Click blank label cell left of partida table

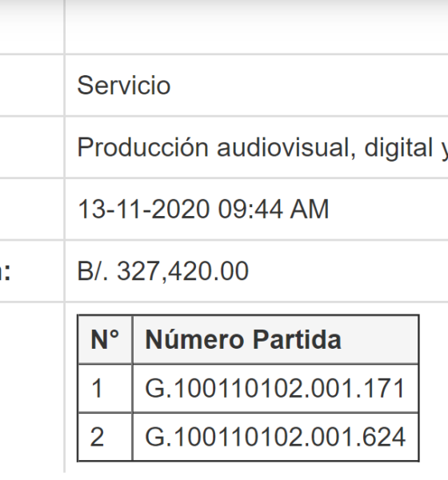(x=31, y=387)
